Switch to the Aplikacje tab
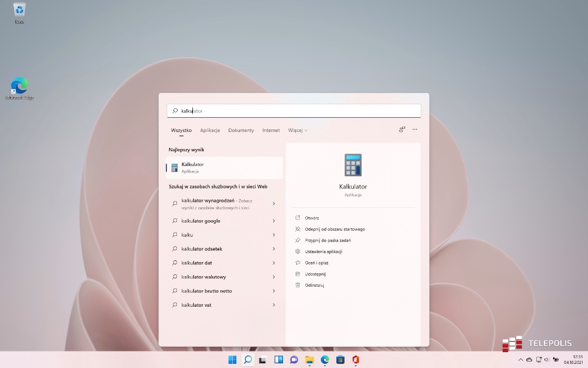588x368 pixels. pos(210,130)
